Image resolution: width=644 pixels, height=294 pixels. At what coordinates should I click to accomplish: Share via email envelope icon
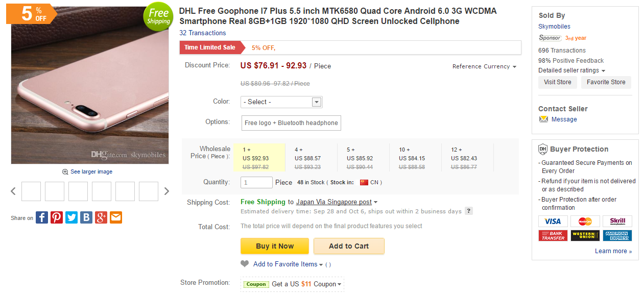(x=116, y=217)
